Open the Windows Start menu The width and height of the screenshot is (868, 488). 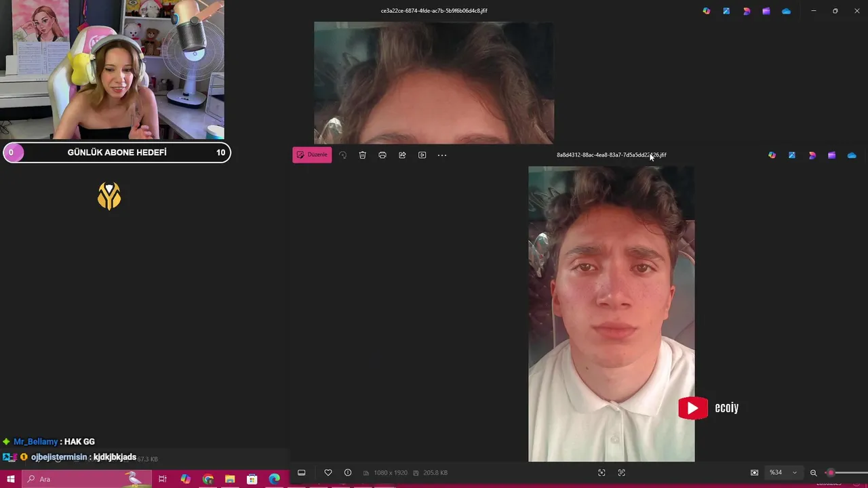(11, 479)
